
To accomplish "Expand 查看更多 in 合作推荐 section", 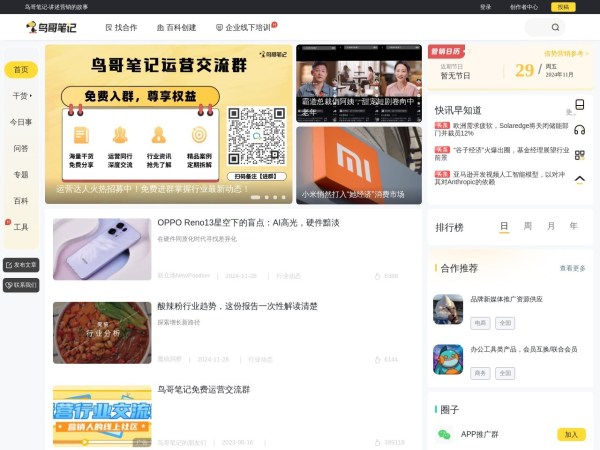I will click(x=573, y=268).
